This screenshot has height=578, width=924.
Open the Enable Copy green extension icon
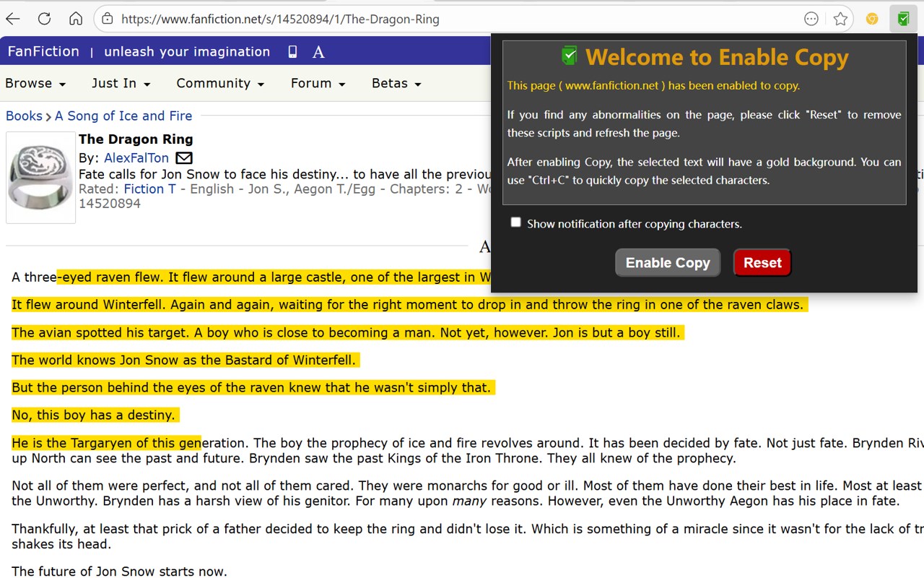[x=903, y=20]
